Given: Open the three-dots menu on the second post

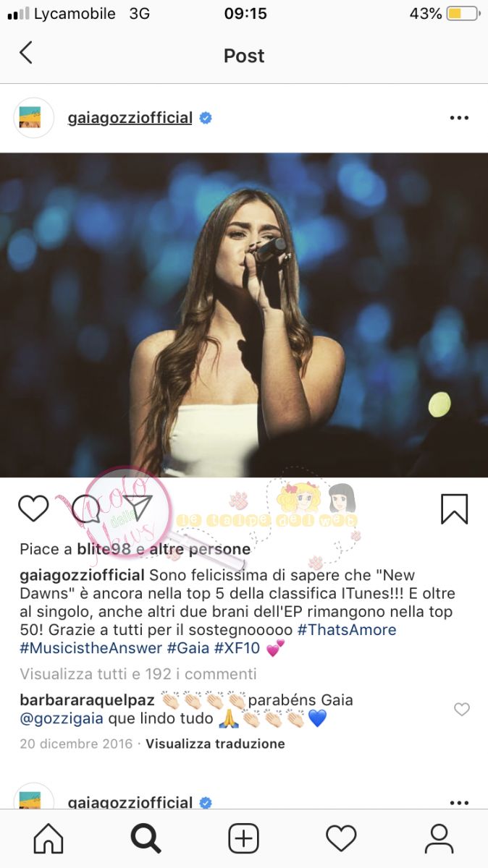Looking at the screenshot, I should (459, 802).
